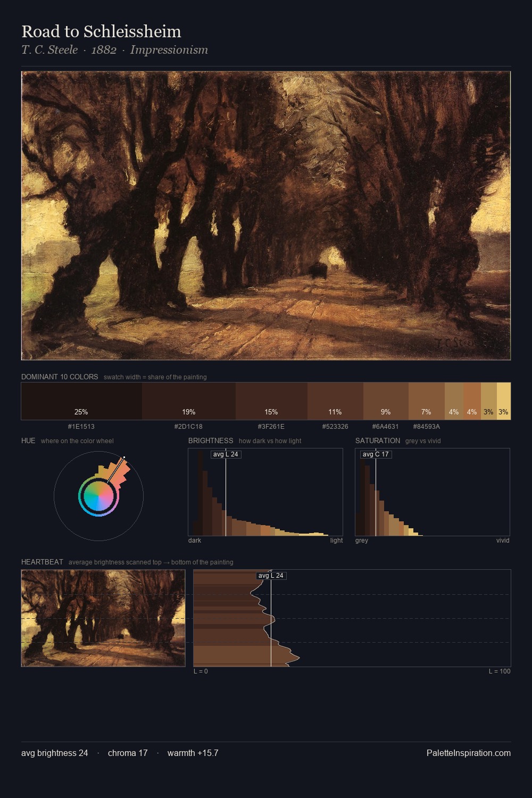Click the 'avg brightness 24' footer stat
This screenshot has height=798, width=532.
pyautogui.click(x=55, y=753)
